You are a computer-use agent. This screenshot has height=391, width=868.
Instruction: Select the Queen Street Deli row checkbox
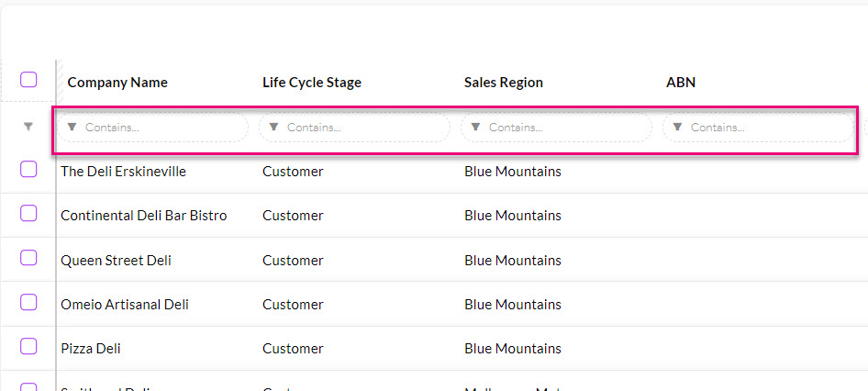point(28,258)
